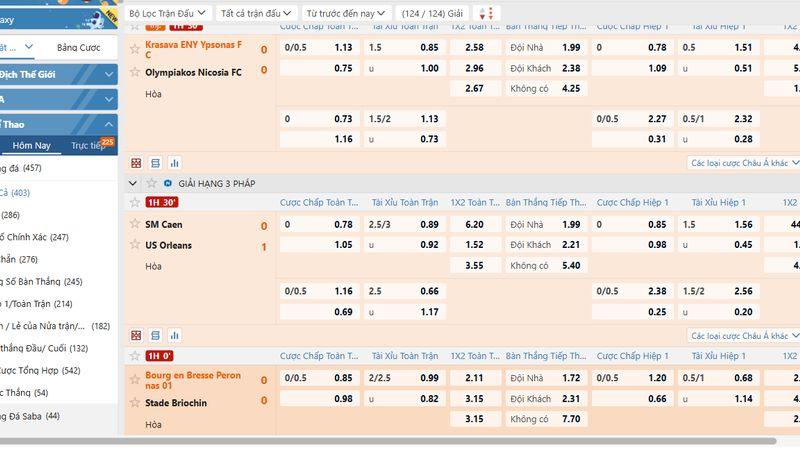The image size is (800, 450).
Task: Bet SM Caen over 2.5/3 odds 0.89
Action: click(405, 224)
